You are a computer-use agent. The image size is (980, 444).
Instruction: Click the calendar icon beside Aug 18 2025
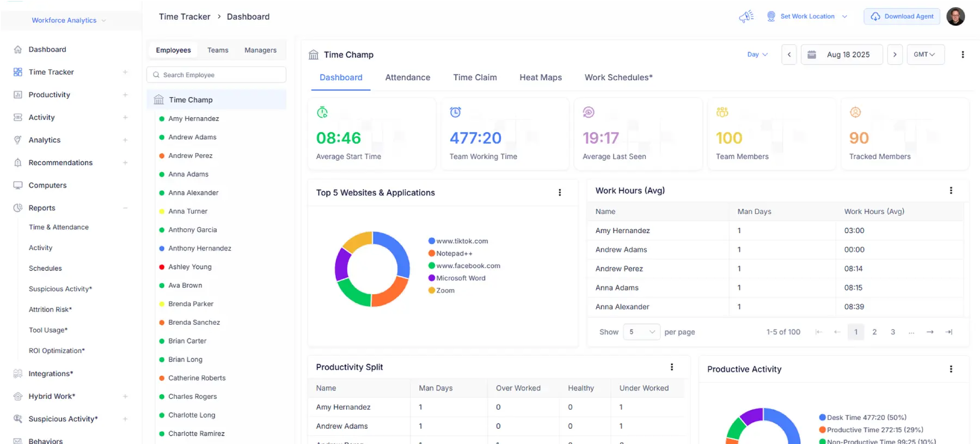[811, 54]
